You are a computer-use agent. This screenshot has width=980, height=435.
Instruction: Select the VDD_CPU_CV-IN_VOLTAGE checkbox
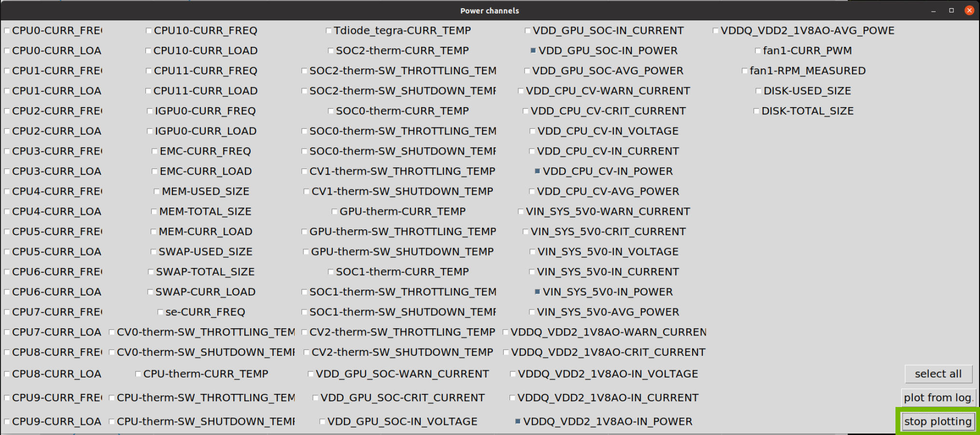coord(532,131)
